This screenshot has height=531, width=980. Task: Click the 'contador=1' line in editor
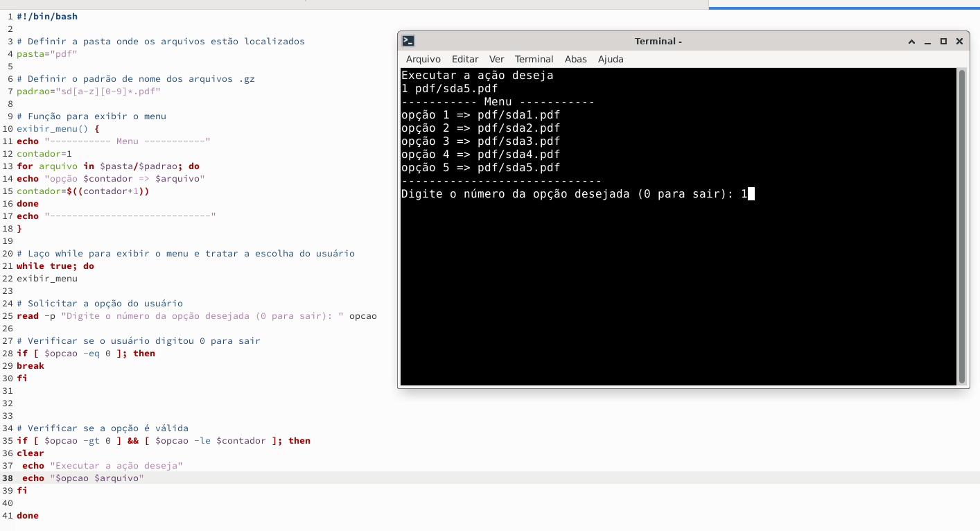click(x=44, y=153)
